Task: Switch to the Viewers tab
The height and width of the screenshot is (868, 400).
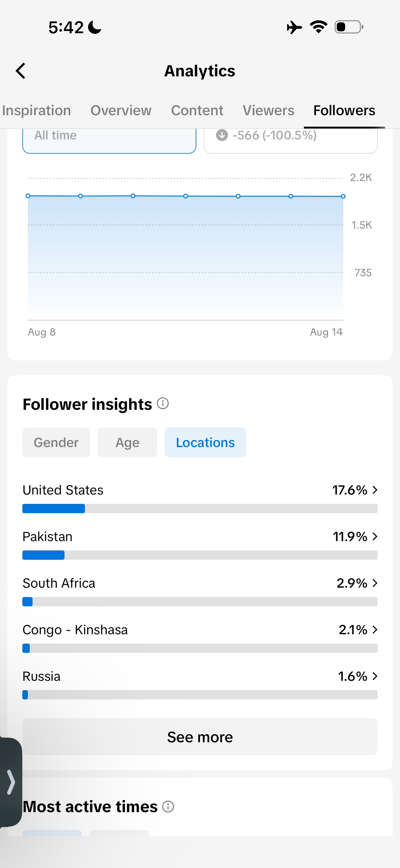Action: click(x=268, y=111)
